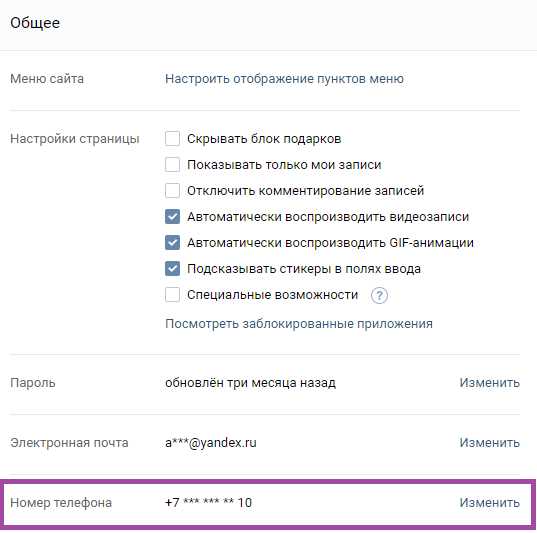537x533 pixels.
Task: Select the Общее section header
Action: tap(35, 23)
